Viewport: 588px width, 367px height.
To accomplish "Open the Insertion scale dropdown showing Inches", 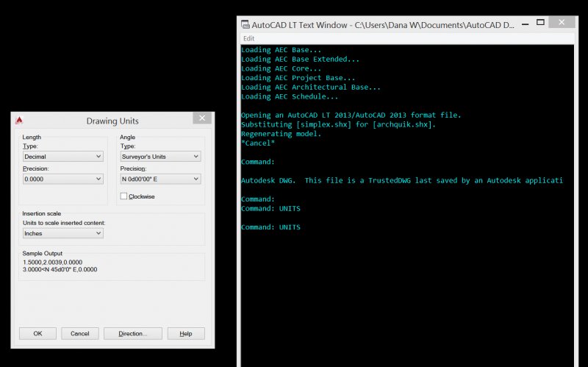I will (63, 233).
